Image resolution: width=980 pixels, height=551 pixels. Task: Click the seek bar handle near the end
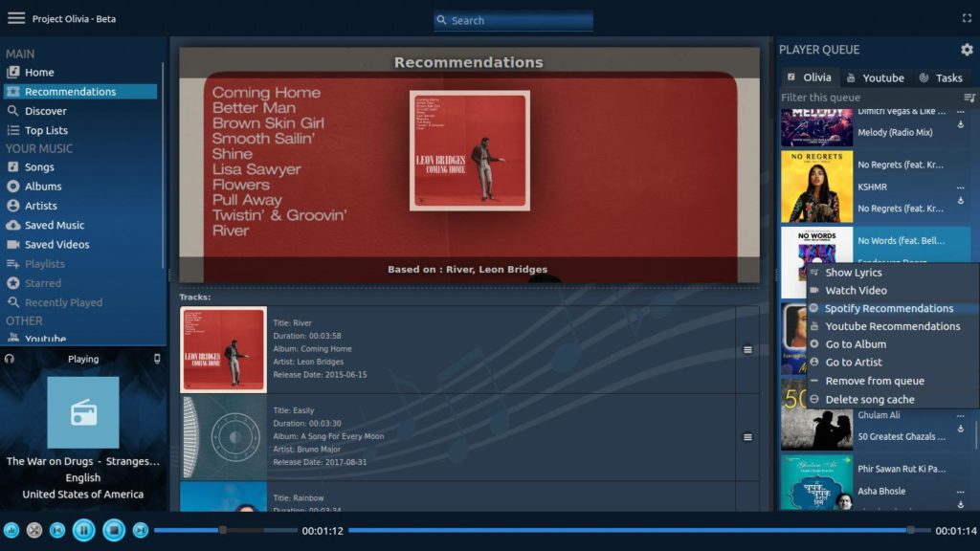tap(911, 530)
